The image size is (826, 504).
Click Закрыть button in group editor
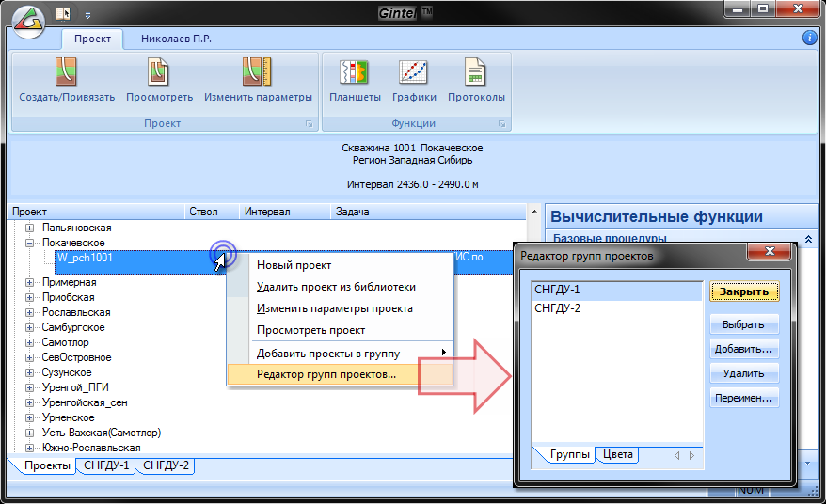[744, 291]
